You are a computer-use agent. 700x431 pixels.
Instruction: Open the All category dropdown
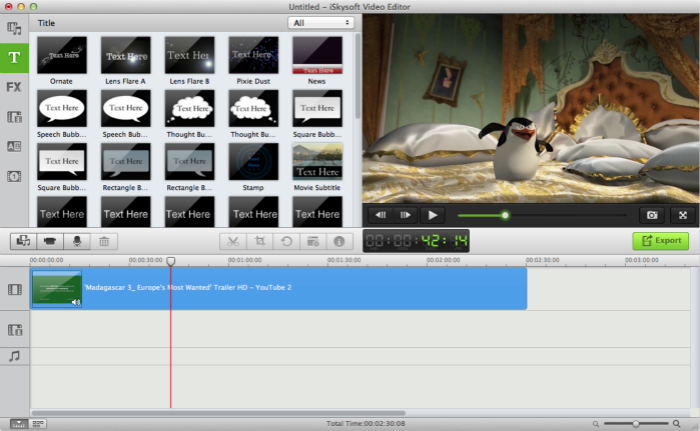point(321,23)
